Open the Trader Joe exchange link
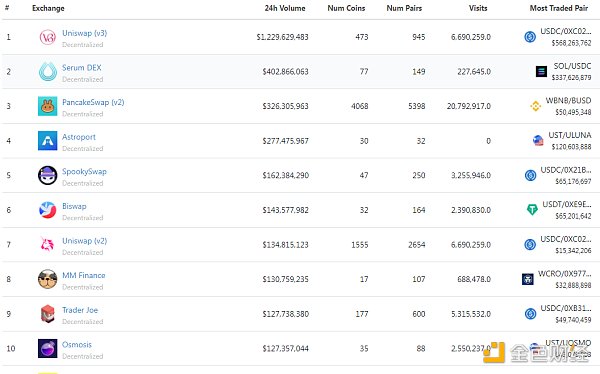This screenshot has height=374, width=600. pyautogui.click(x=80, y=310)
